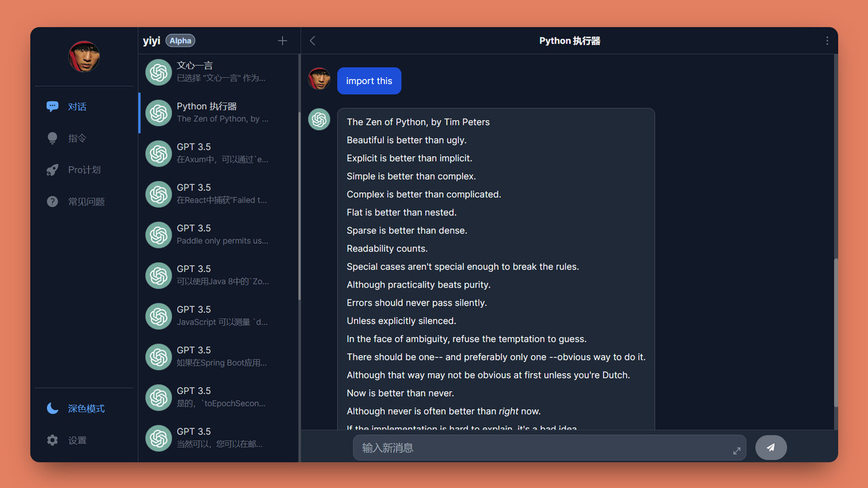Open GPT 3.5 chat about React Failed
Image resolution: width=868 pixels, height=488 pixels.
tap(218, 194)
